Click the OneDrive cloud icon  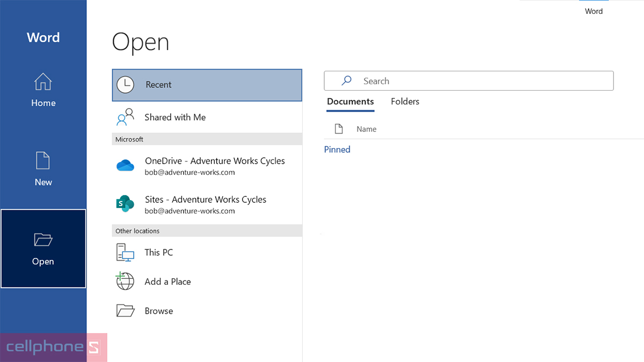[x=125, y=165]
